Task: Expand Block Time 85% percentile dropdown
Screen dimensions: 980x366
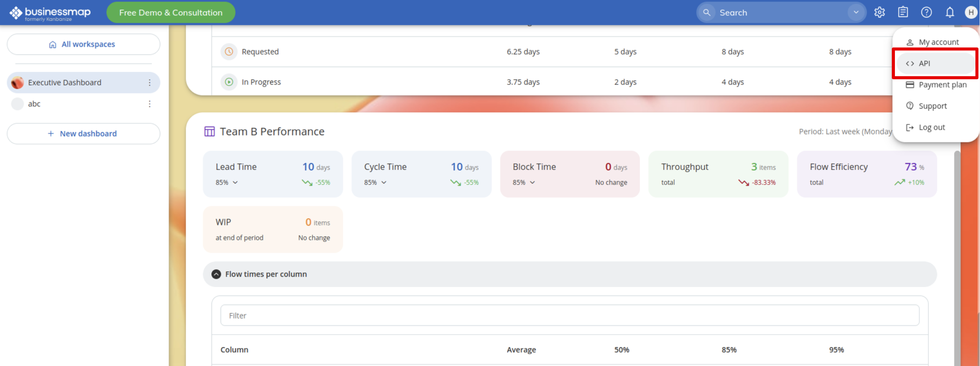Action: click(524, 183)
